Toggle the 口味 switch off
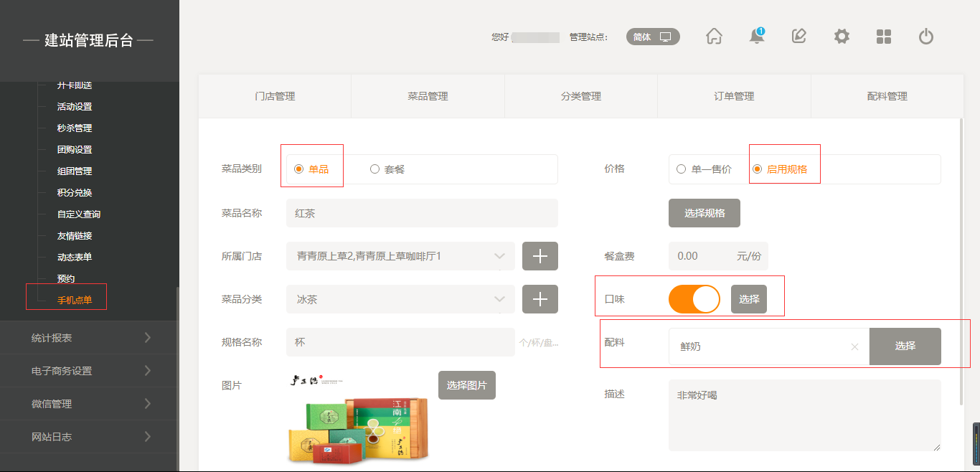 point(694,299)
